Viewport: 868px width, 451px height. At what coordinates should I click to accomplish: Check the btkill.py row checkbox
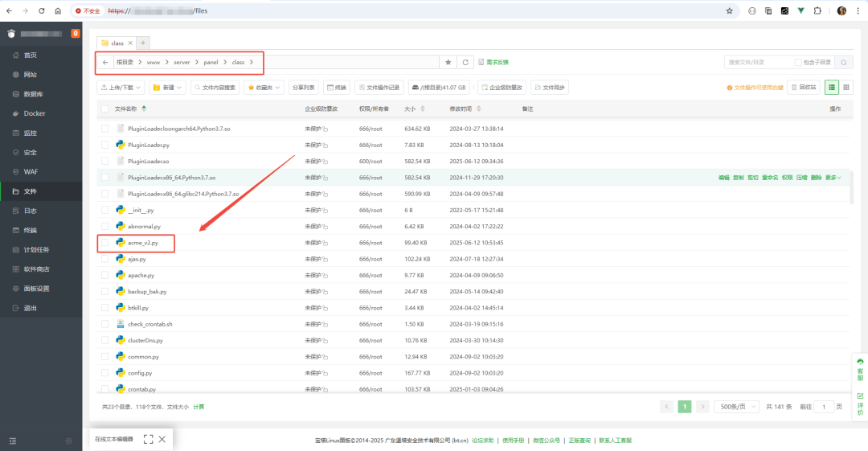tap(104, 307)
